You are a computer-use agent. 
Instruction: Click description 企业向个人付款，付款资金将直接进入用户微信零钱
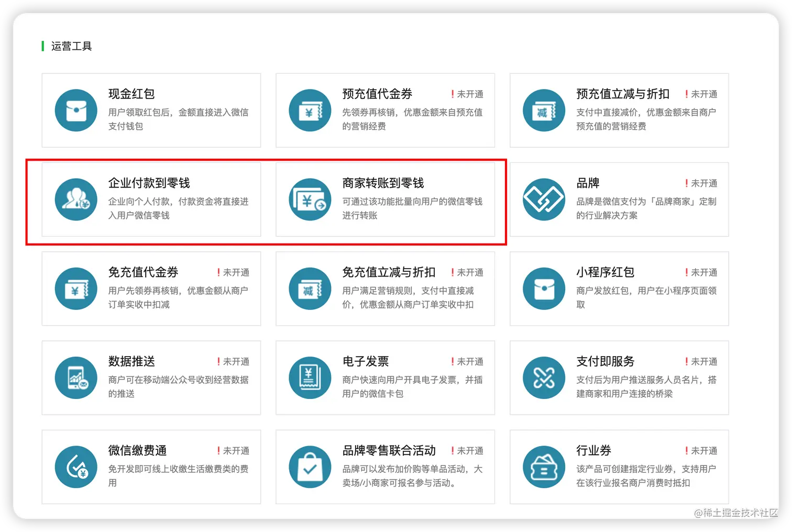(178, 208)
